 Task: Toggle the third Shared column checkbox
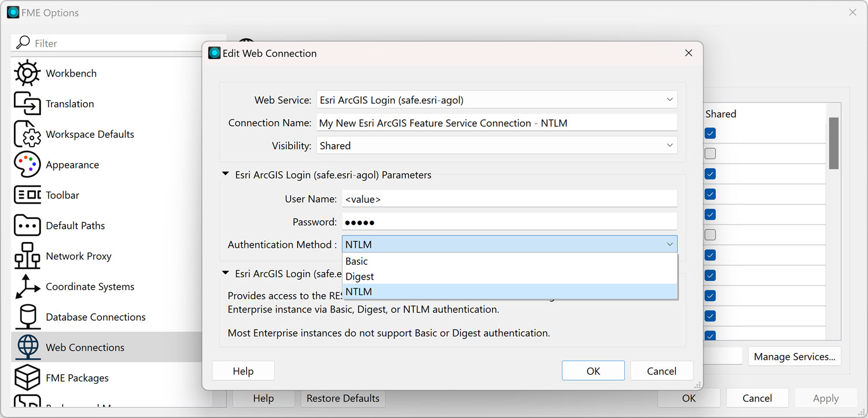point(710,174)
